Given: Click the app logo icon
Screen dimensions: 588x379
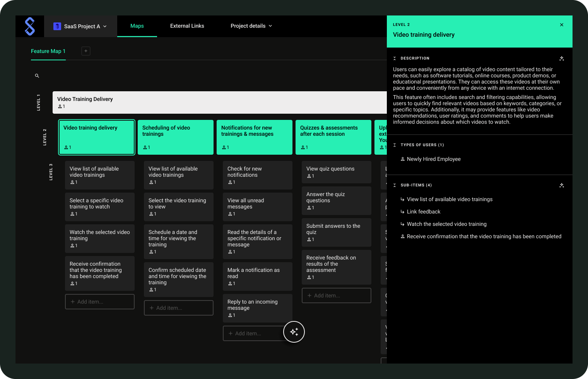Looking at the screenshot, I should tap(30, 26).
